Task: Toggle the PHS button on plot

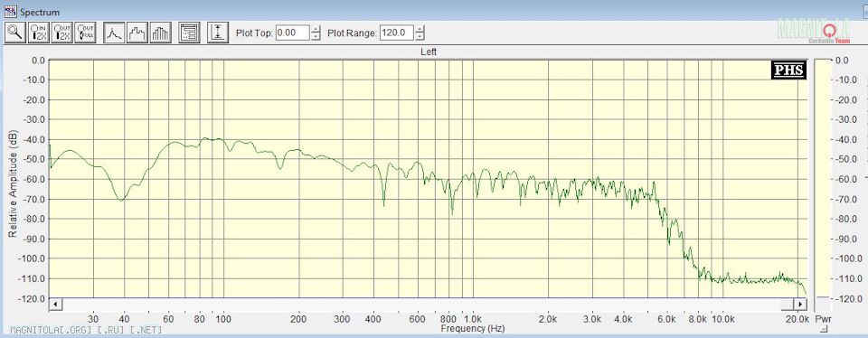Action: pyautogui.click(x=788, y=70)
